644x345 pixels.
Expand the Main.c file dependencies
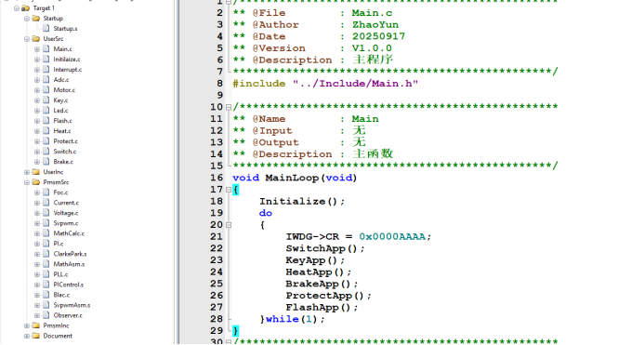[37, 49]
